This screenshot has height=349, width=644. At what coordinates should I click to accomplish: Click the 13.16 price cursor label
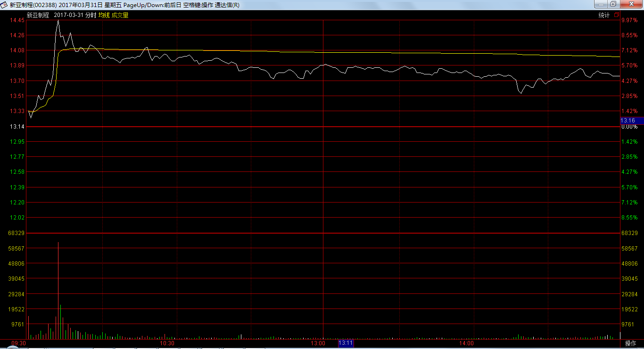[x=632, y=121]
